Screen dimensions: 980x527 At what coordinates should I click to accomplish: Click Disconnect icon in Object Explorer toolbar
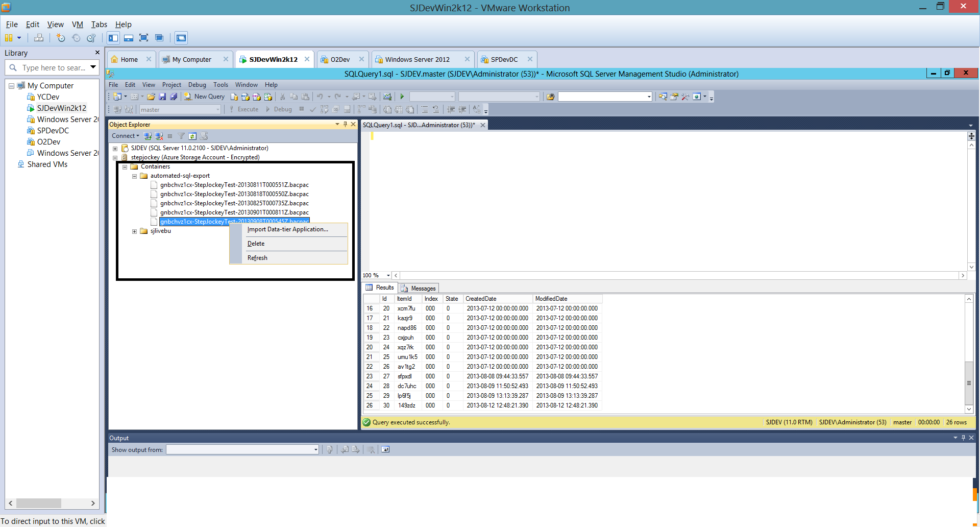coord(159,136)
